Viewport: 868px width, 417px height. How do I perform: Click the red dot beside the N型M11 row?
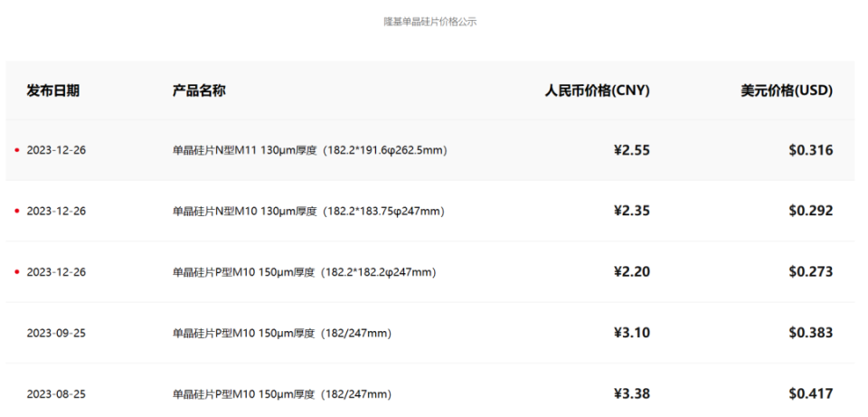click(x=17, y=150)
